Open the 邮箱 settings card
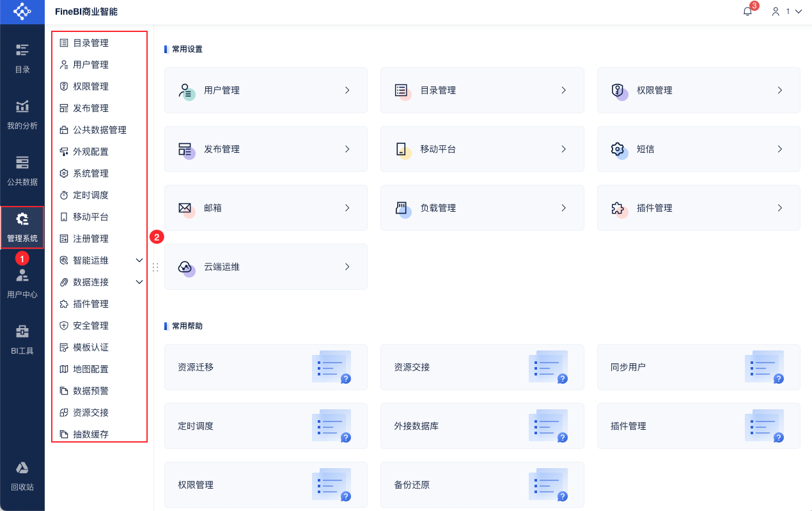Image resolution: width=812 pixels, height=511 pixels. pyautogui.click(x=266, y=208)
